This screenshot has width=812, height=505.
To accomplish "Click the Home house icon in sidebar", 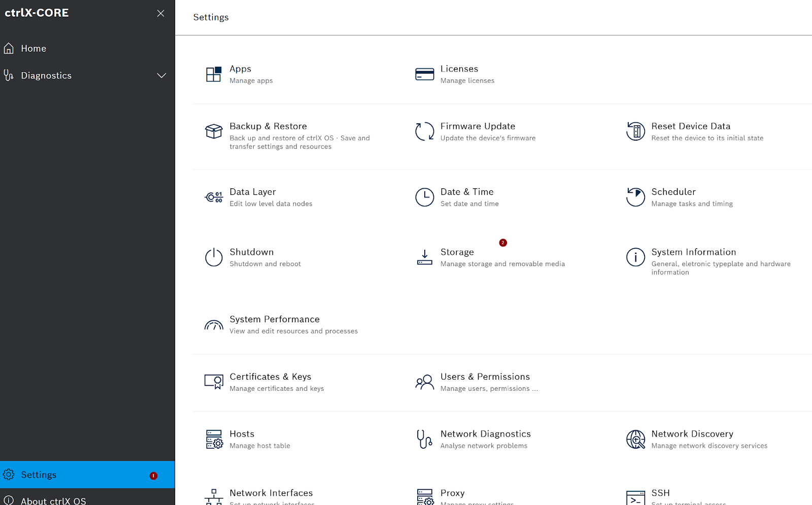I will pyautogui.click(x=9, y=48).
